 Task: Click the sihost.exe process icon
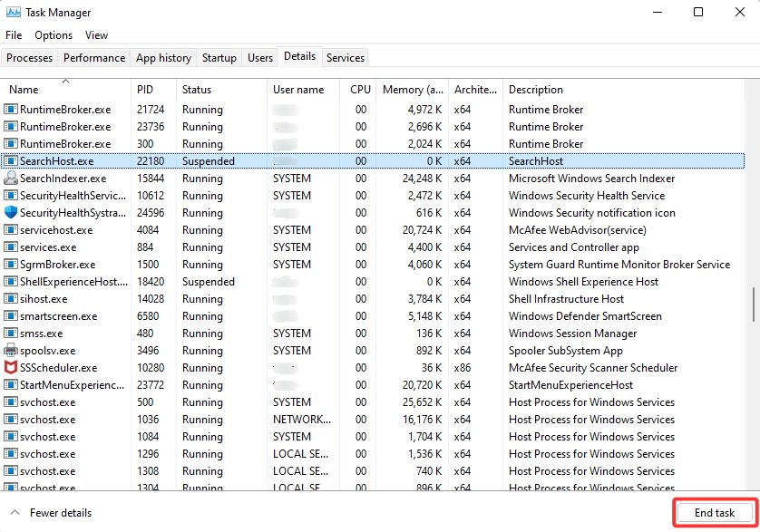pos(10,299)
